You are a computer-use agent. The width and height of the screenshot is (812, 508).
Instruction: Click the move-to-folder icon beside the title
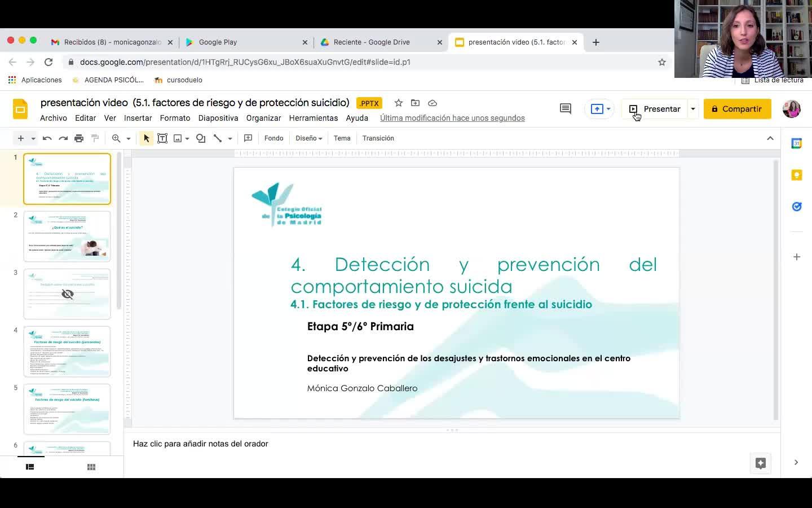point(416,103)
